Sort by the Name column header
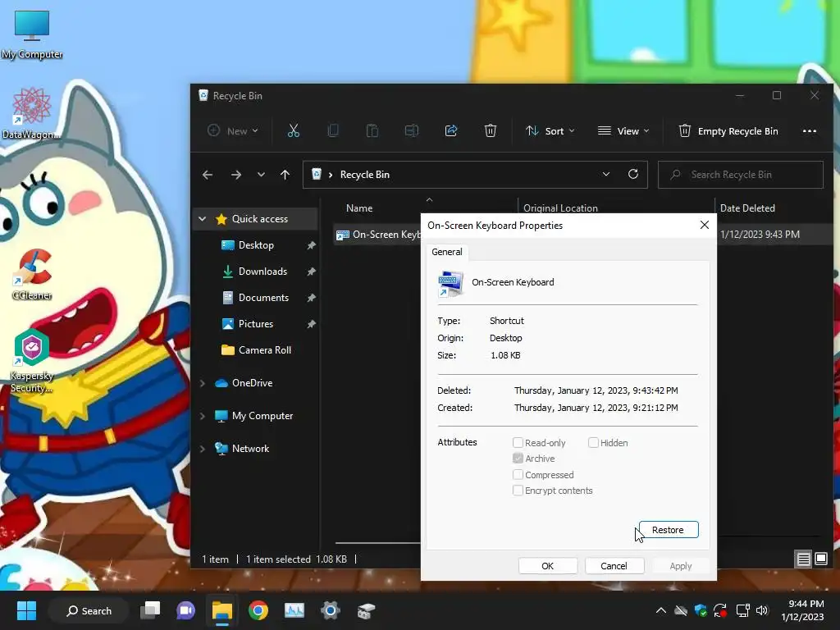 (359, 208)
